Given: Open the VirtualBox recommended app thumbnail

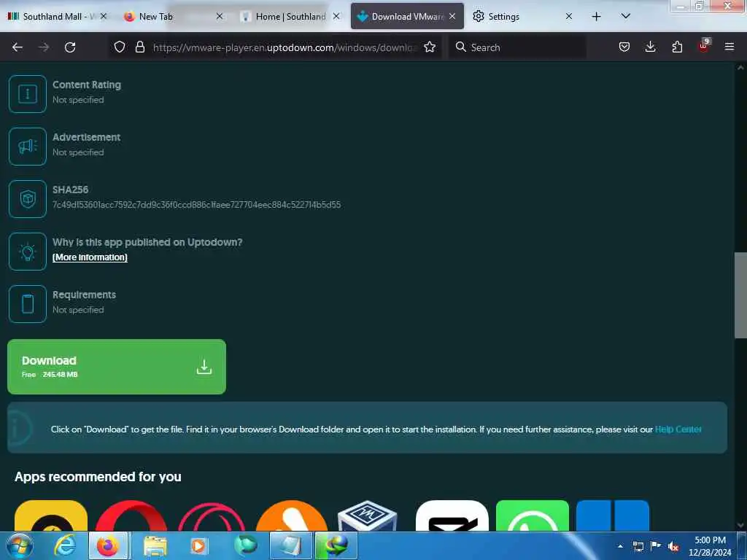Looking at the screenshot, I should coord(368,516).
